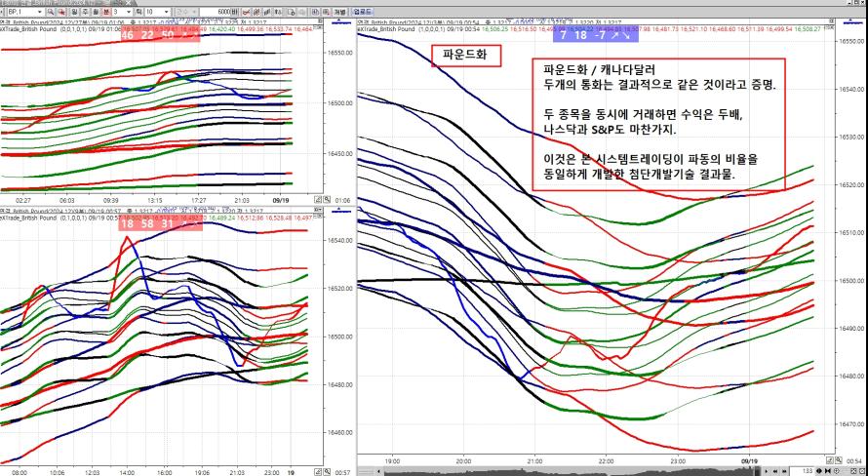Click the zoom icon under the right chart
The width and height of the screenshot is (868, 476).
[x=837, y=459]
